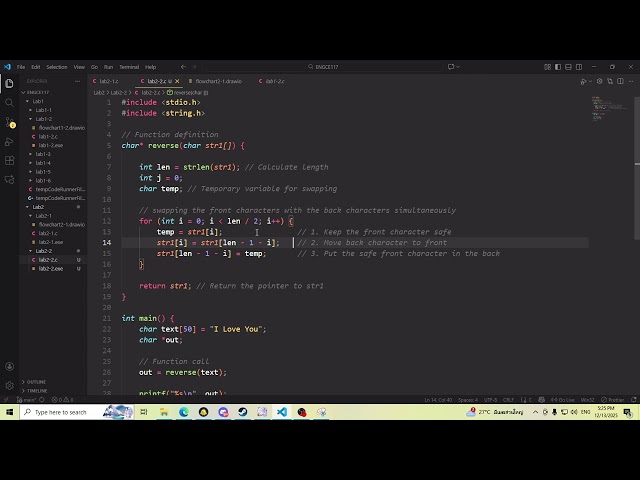Click the errors and warnings status item
The width and height of the screenshot is (640, 480).
[62, 400]
